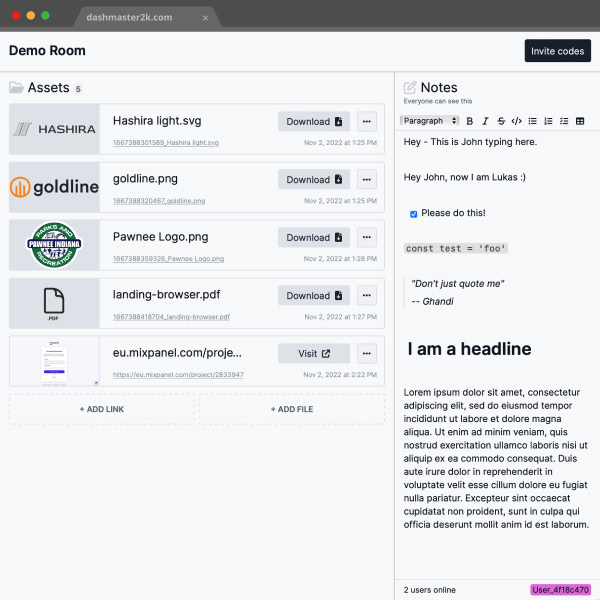The image size is (601, 600).
Task: Open the 1667388359326_Pawnee Logo.png link
Action: tap(168, 259)
